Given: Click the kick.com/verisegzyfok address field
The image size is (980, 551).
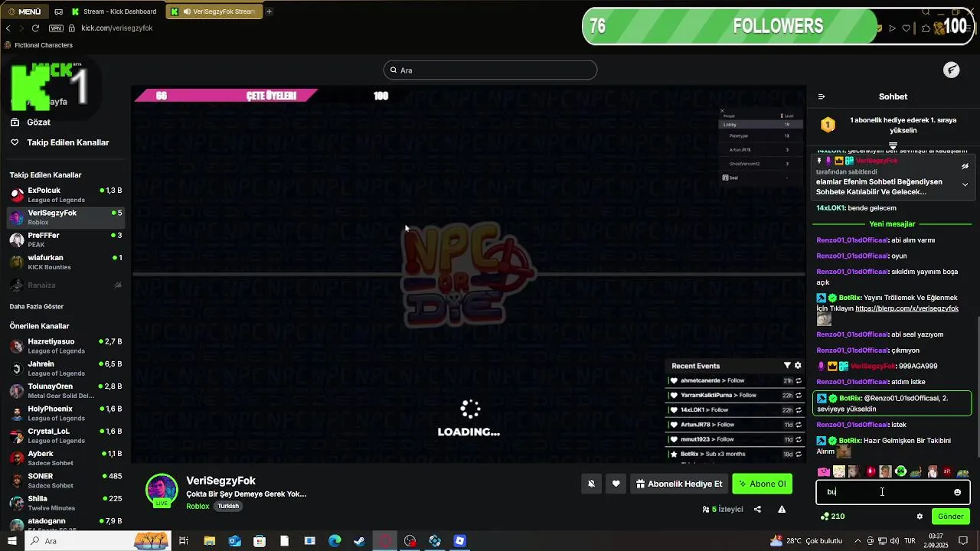Looking at the screenshot, I should point(117,28).
